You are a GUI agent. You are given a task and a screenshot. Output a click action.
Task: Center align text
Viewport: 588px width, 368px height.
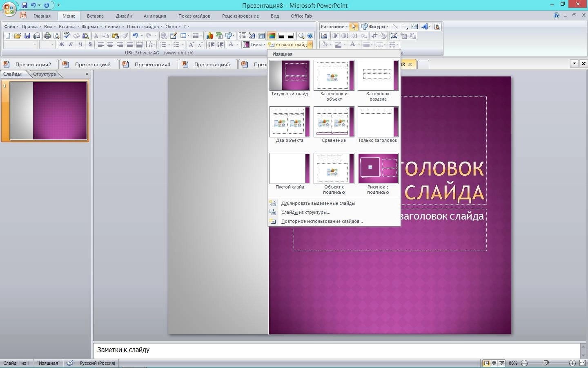point(110,45)
